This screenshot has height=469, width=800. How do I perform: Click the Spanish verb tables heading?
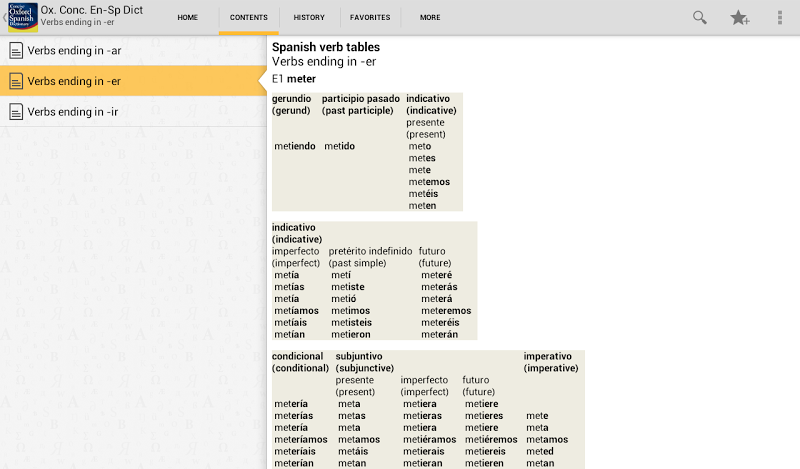[326, 47]
